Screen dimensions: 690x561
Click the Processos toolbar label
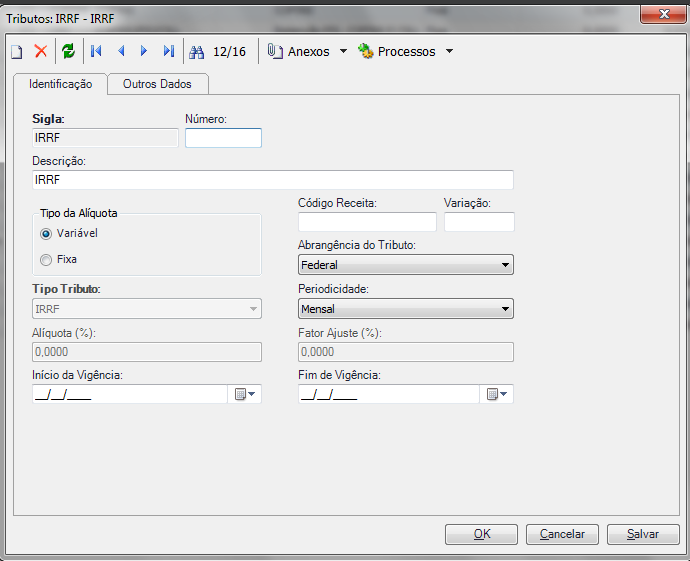click(406, 51)
